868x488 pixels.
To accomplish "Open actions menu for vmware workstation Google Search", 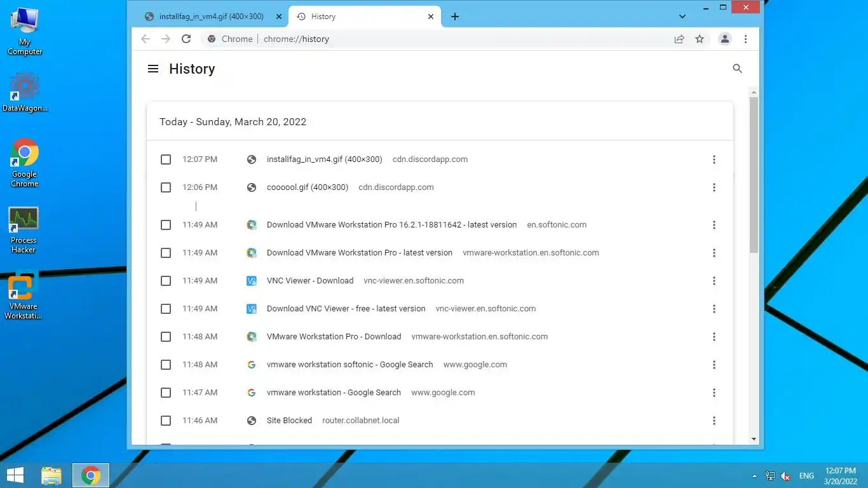I will click(x=714, y=393).
